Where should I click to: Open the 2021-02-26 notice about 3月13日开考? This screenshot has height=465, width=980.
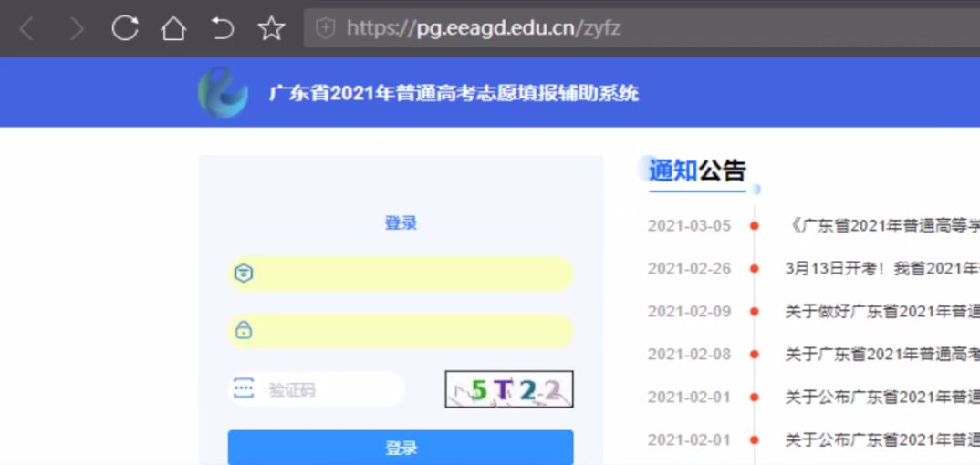[881, 268]
